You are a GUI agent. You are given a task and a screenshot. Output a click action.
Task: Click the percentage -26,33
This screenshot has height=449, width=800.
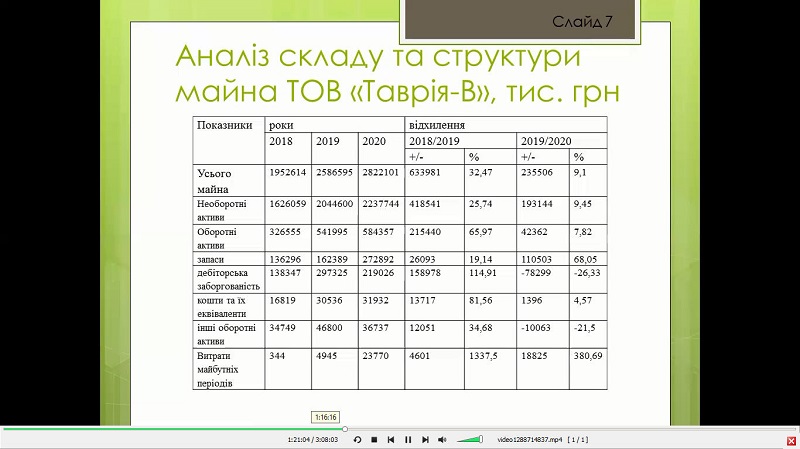[x=587, y=273]
